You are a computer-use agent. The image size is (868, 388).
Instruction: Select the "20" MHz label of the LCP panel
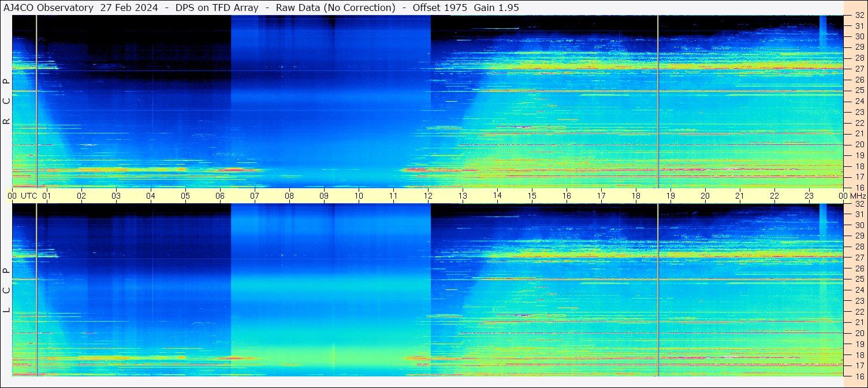point(859,333)
